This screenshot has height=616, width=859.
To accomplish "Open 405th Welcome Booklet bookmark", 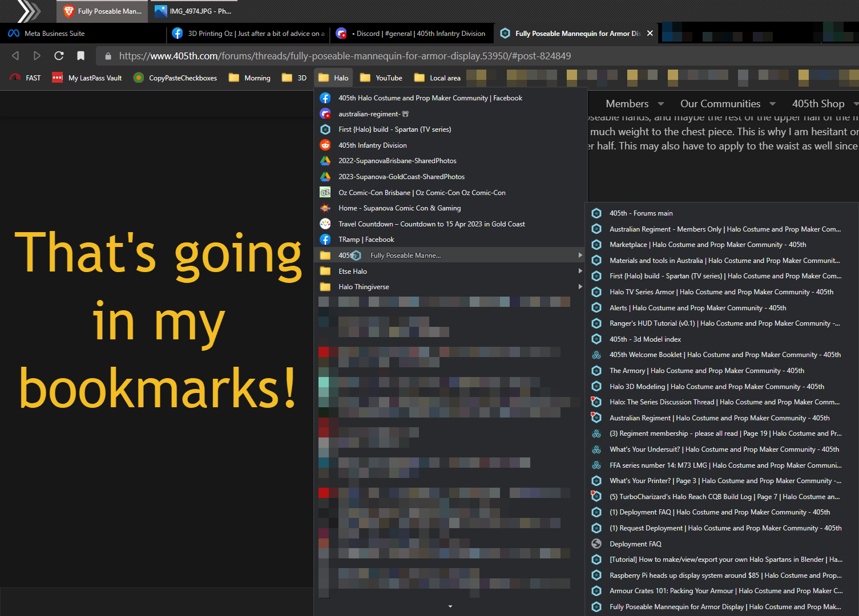I will tap(721, 355).
